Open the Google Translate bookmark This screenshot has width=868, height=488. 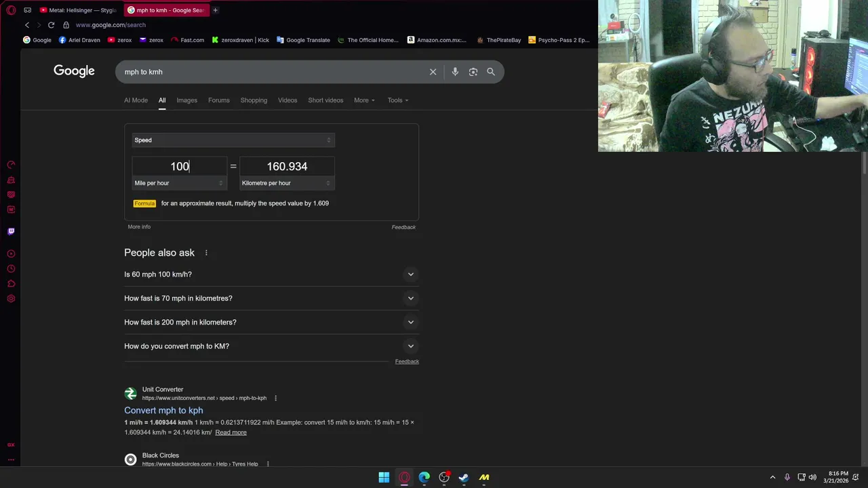coord(303,40)
